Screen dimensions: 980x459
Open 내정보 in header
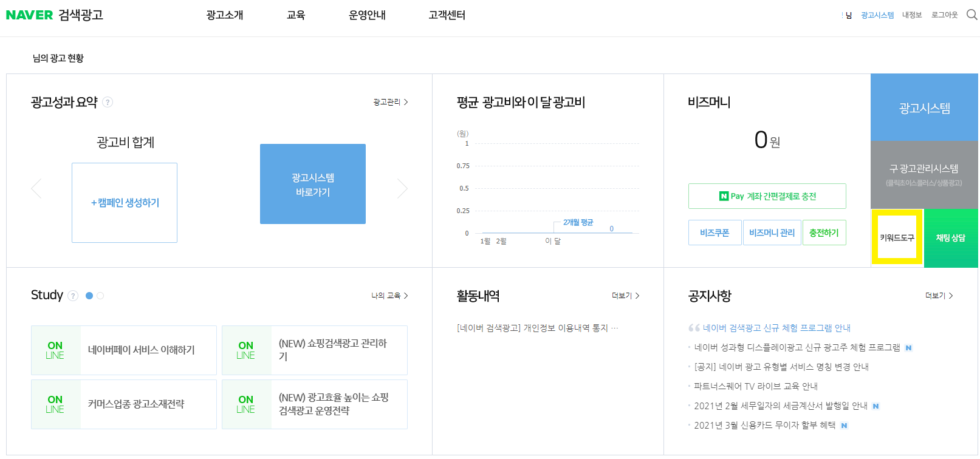pos(912,15)
